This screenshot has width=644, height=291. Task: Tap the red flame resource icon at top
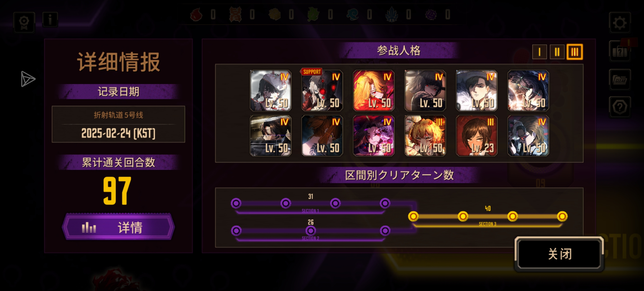point(196,15)
